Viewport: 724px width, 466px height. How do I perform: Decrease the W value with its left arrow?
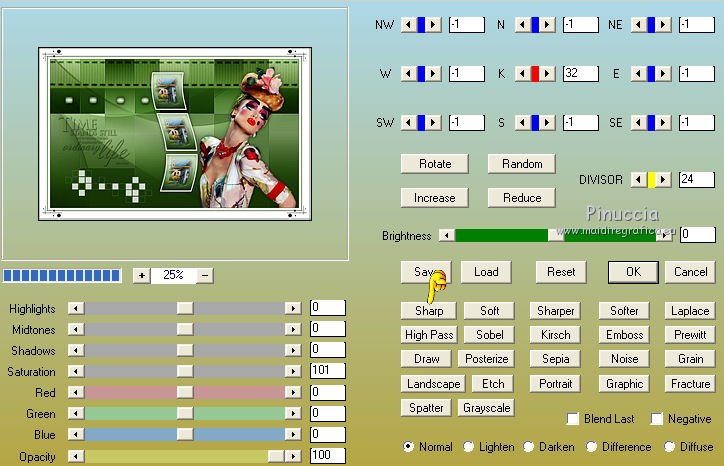point(409,73)
